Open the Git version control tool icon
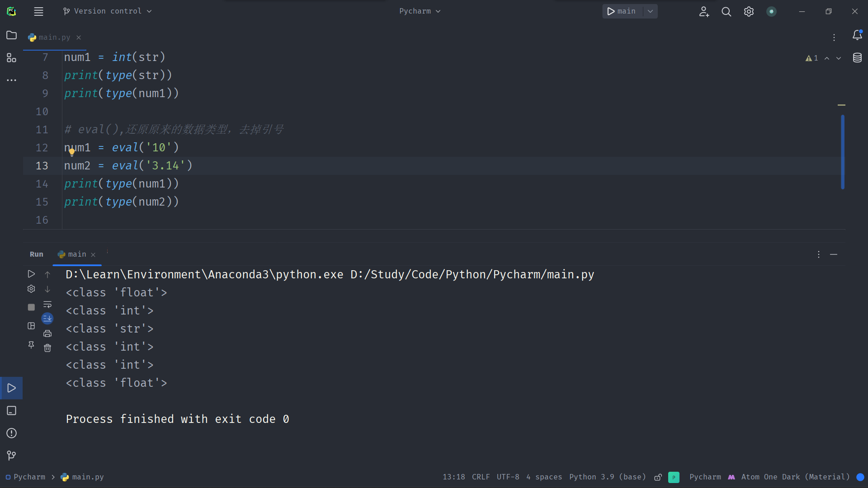 pos(12,455)
